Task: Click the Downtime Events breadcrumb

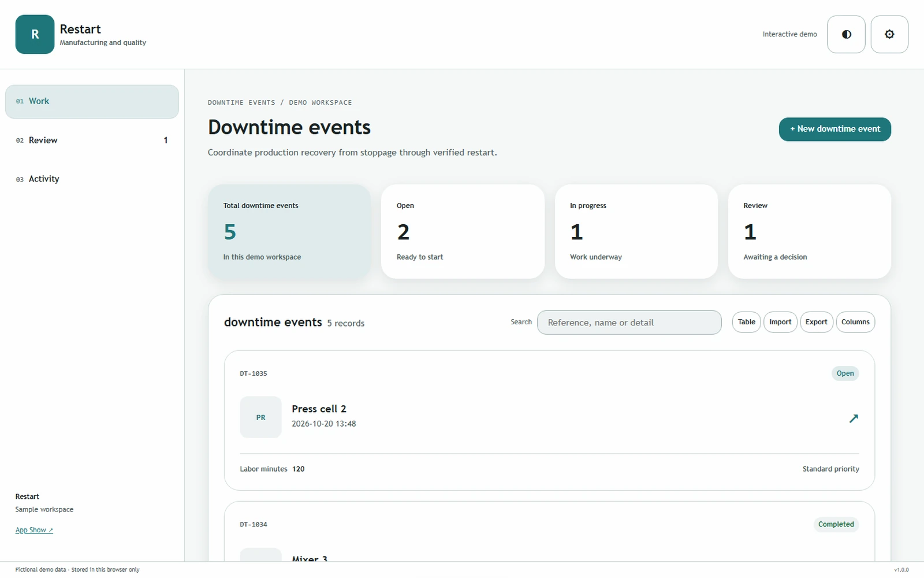Action: (x=241, y=102)
